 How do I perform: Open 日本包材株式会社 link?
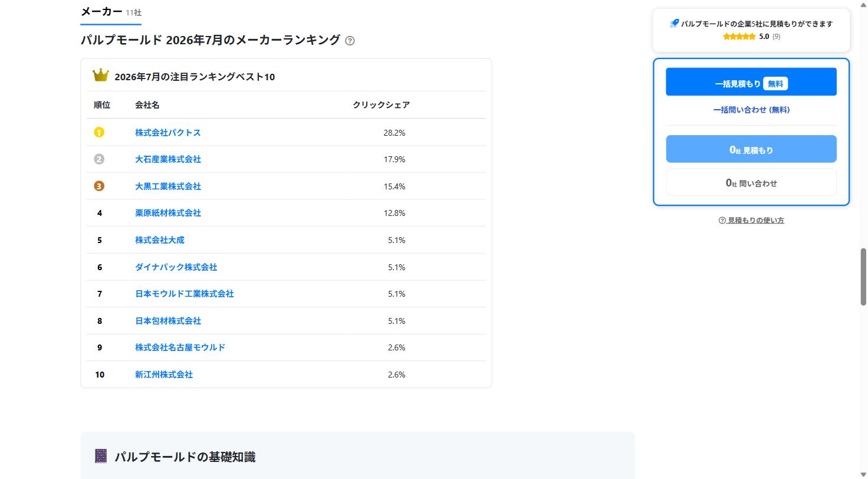coord(168,321)
